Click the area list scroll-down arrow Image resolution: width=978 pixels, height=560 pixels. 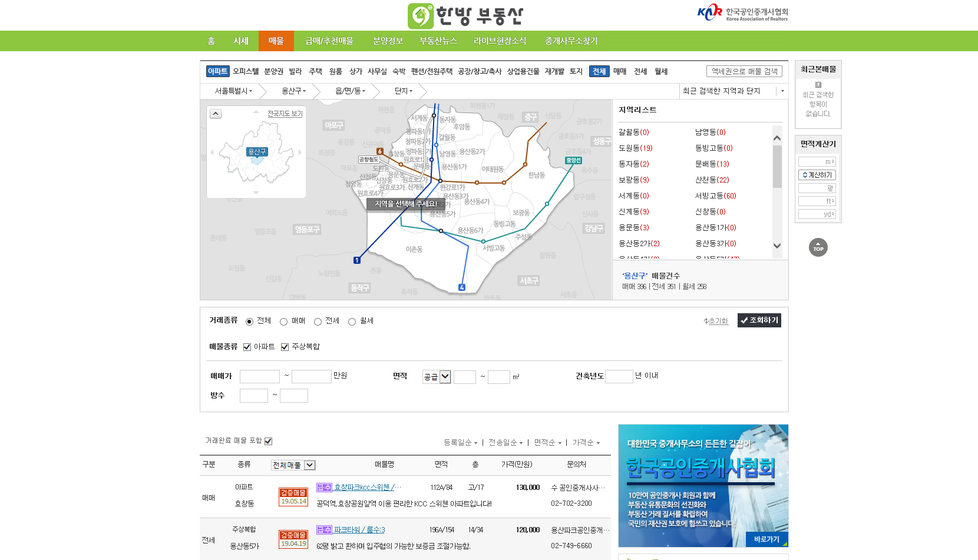click(777, 246)
